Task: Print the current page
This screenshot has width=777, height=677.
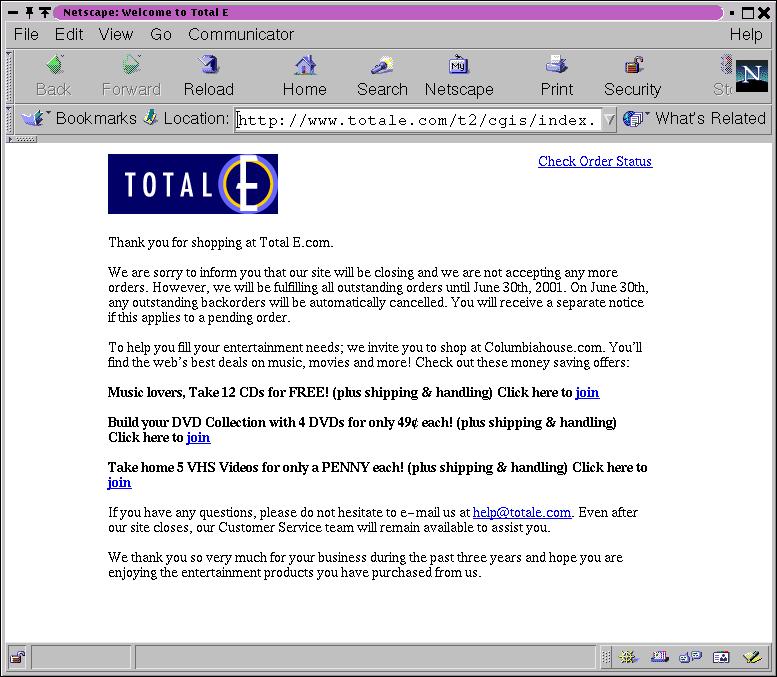Action: pyautogui.click(x=556, y=76)
